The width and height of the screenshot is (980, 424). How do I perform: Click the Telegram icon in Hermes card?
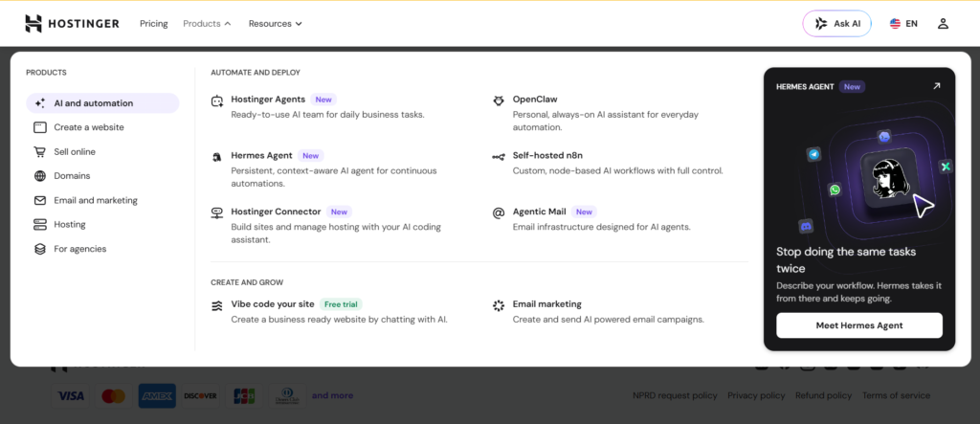(x=813, y=154)
